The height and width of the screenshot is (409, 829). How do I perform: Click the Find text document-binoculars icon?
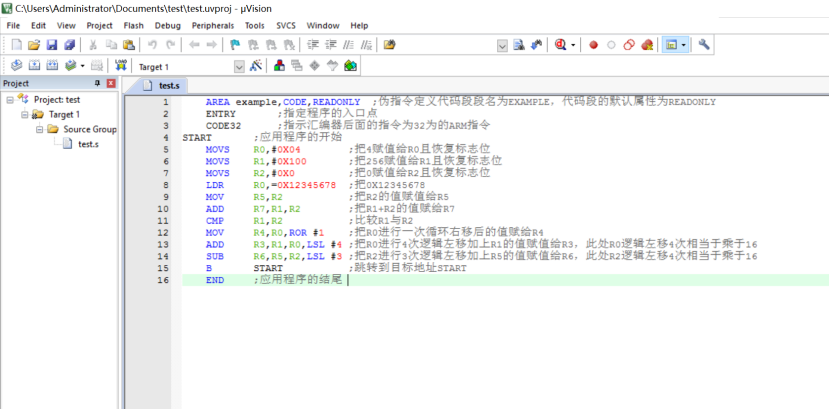(x=519, y=45)
